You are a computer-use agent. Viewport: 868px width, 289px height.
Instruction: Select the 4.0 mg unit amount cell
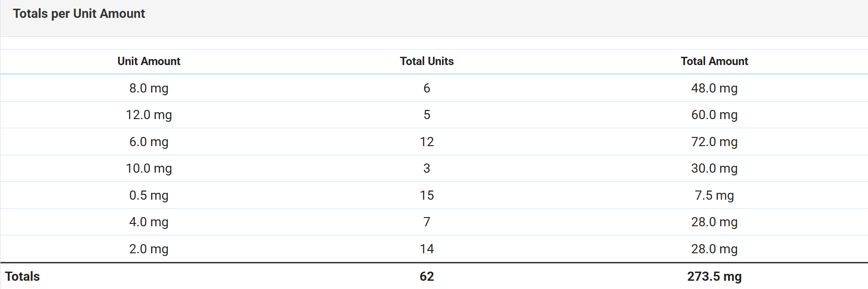(149, 222)
